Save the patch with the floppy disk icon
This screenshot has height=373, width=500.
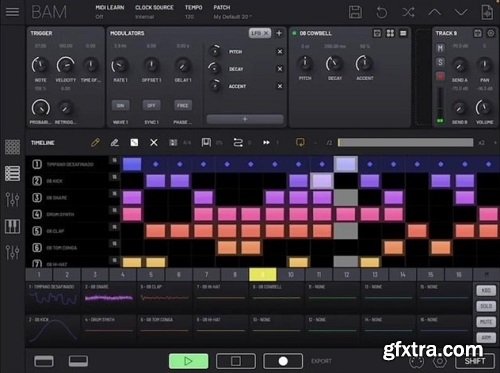pos(355,12)
